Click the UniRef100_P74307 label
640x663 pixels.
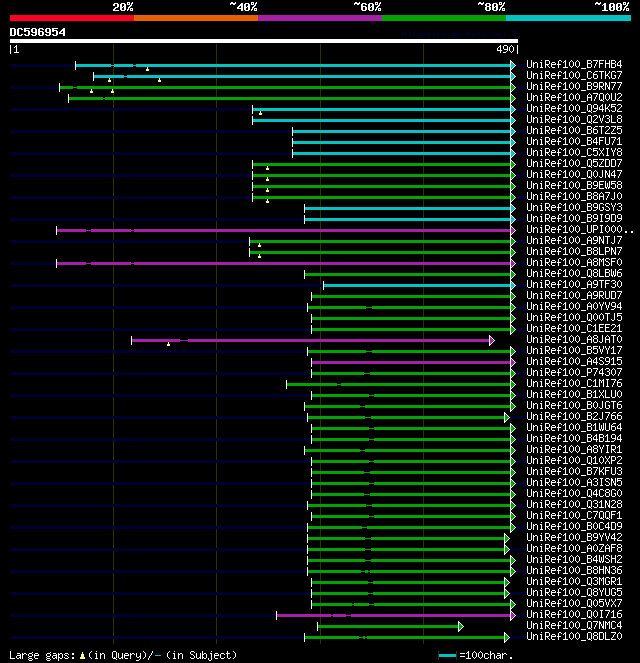pos(574,372)
